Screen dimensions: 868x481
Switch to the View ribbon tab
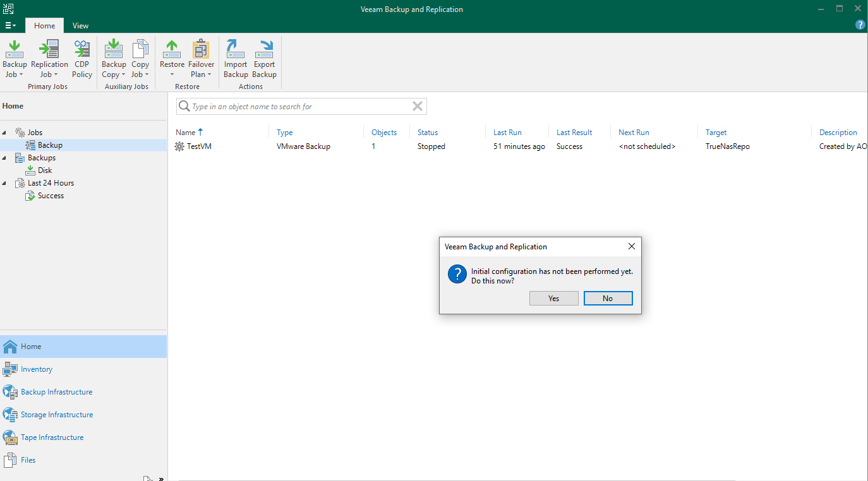click(x=80, y=26)
